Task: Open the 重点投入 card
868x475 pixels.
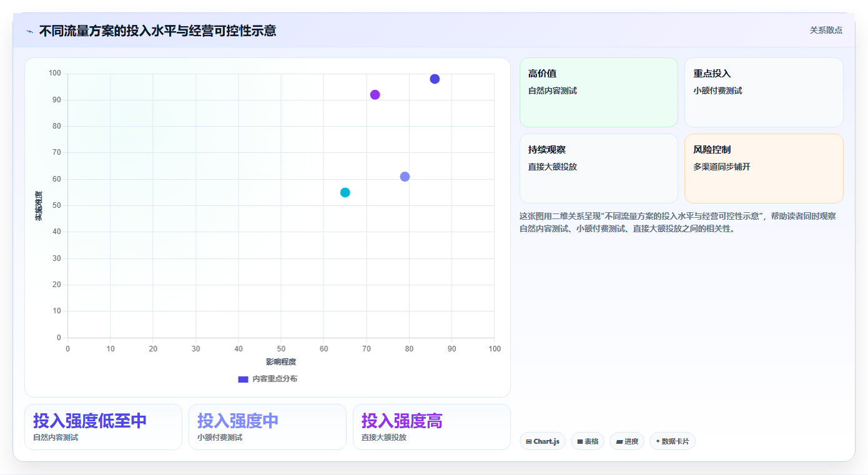Action: pos(764,92)
